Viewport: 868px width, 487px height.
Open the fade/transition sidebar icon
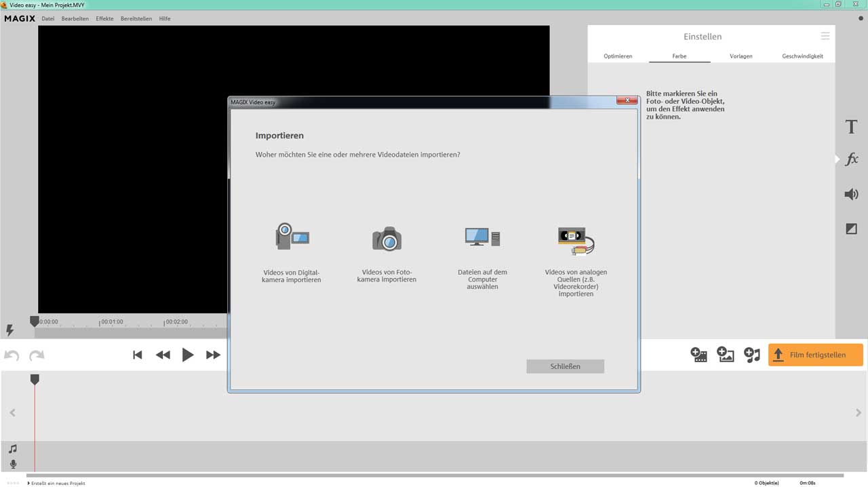851,229
